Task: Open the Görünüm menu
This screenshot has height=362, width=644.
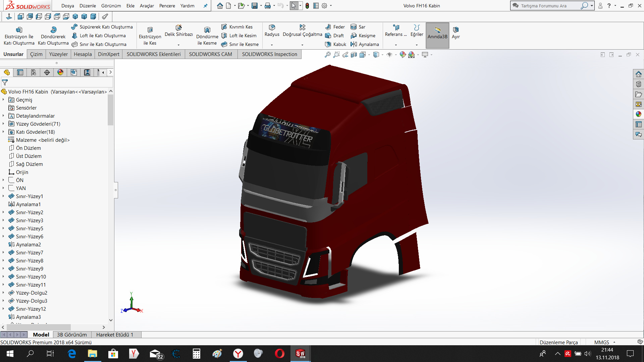Action: coord(111,6)
